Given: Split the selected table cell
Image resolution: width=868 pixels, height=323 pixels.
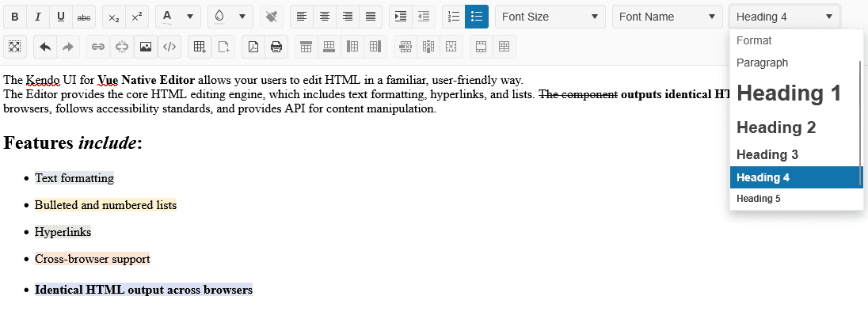Looking at the screenshot, I should [x=504, y=47].
